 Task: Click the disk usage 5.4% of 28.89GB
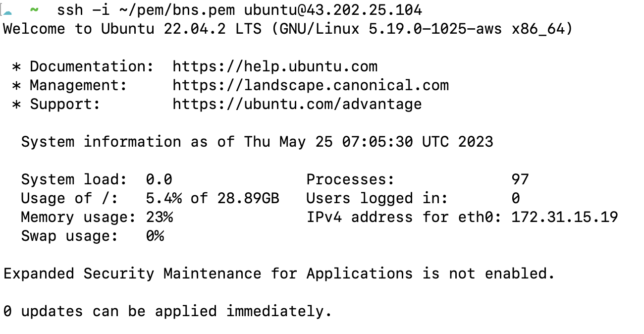[213, 199]
